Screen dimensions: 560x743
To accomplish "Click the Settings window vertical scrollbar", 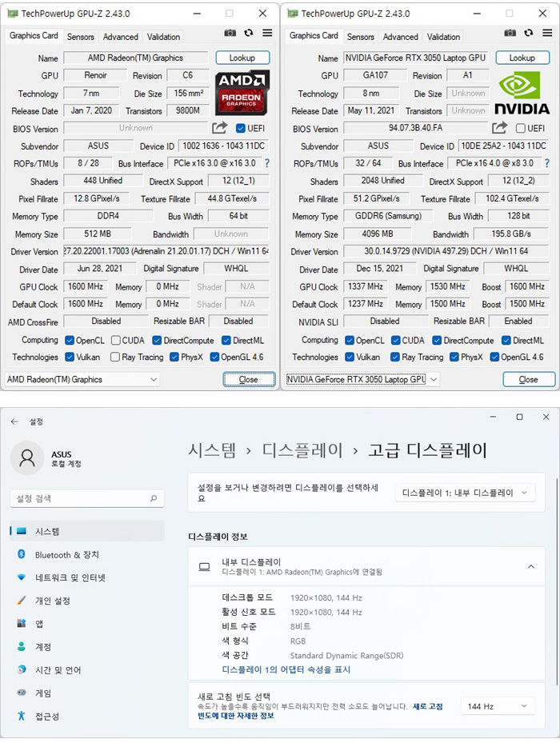I will 557,581.
